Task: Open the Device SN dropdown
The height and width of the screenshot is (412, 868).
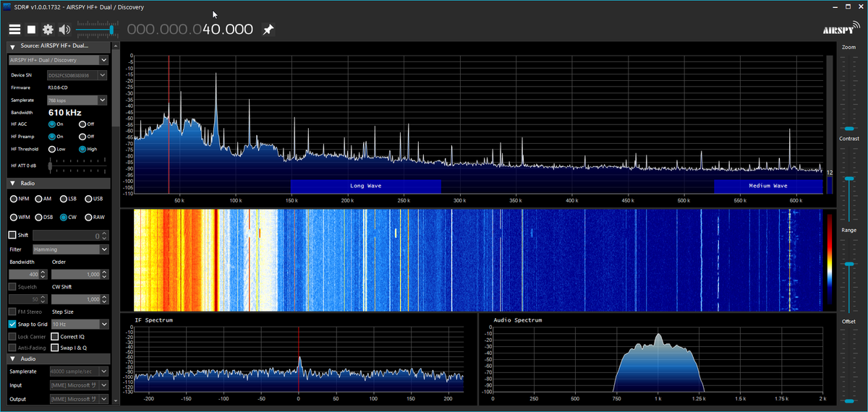Action: 77,74
